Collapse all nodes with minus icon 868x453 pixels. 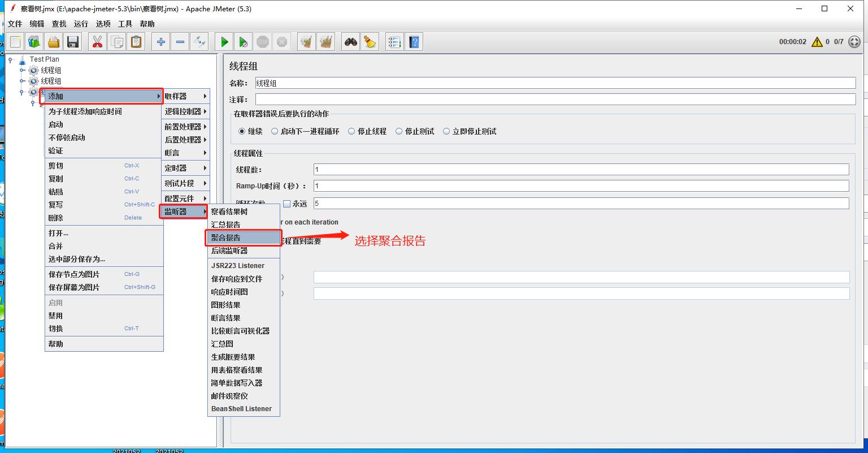pyautogui.click(x=180, y=42)
